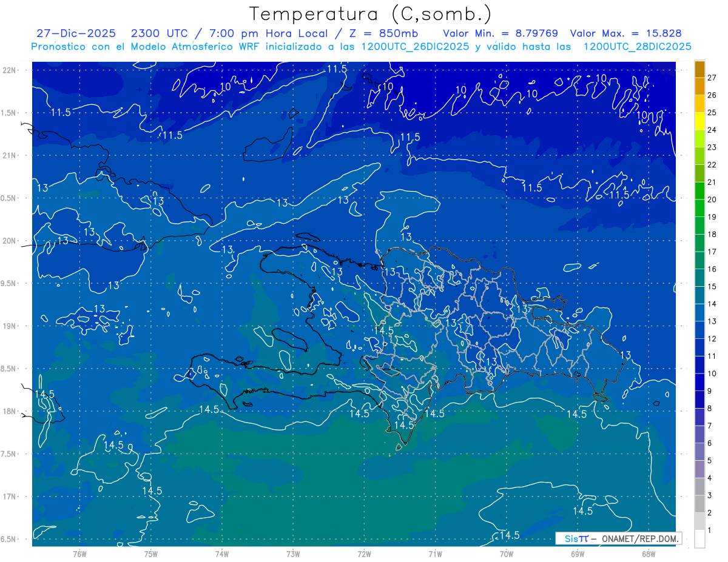The width and height of the screenshot is (728, 562).
Task: Click the '17N' latitude label
Action: tap(9, 497)
